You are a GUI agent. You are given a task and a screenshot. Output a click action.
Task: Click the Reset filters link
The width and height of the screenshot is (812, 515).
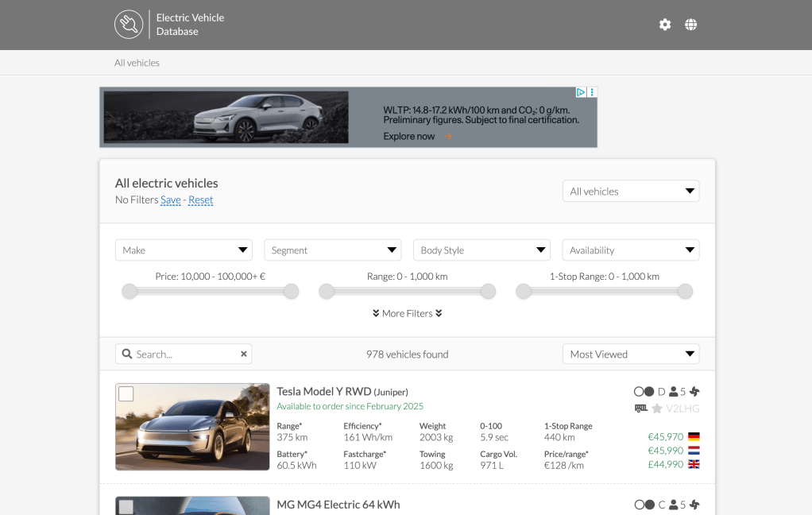(x=200, y=199)
